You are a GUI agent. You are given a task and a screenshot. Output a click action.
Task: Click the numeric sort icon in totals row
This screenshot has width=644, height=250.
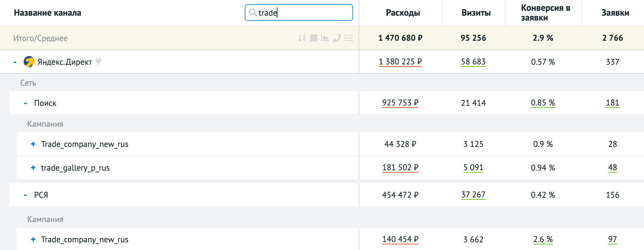click(x=302, y=38)
